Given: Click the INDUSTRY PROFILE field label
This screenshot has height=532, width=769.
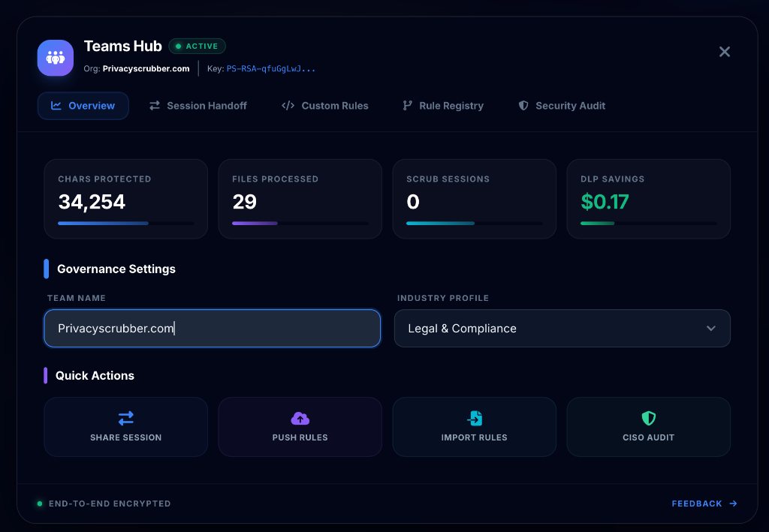Looking at the screenshot, I should click(x=443, y=298).
